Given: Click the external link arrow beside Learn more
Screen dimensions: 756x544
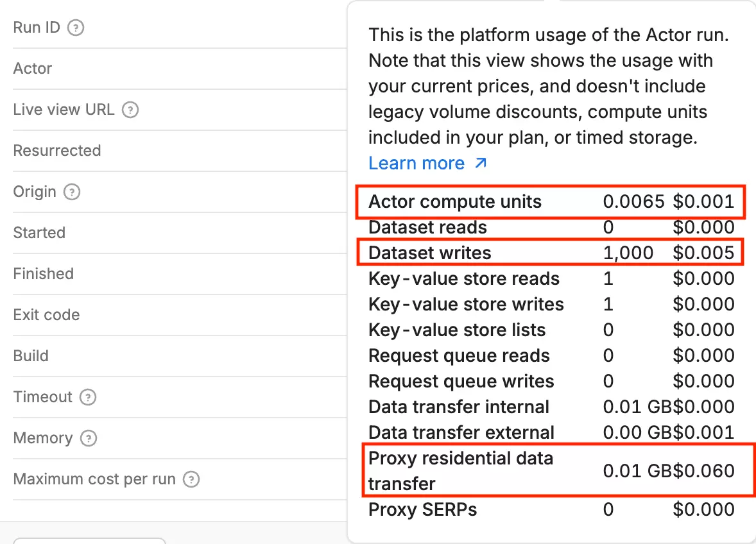Looking at the screenshot, I should click(x=479, y=164).
